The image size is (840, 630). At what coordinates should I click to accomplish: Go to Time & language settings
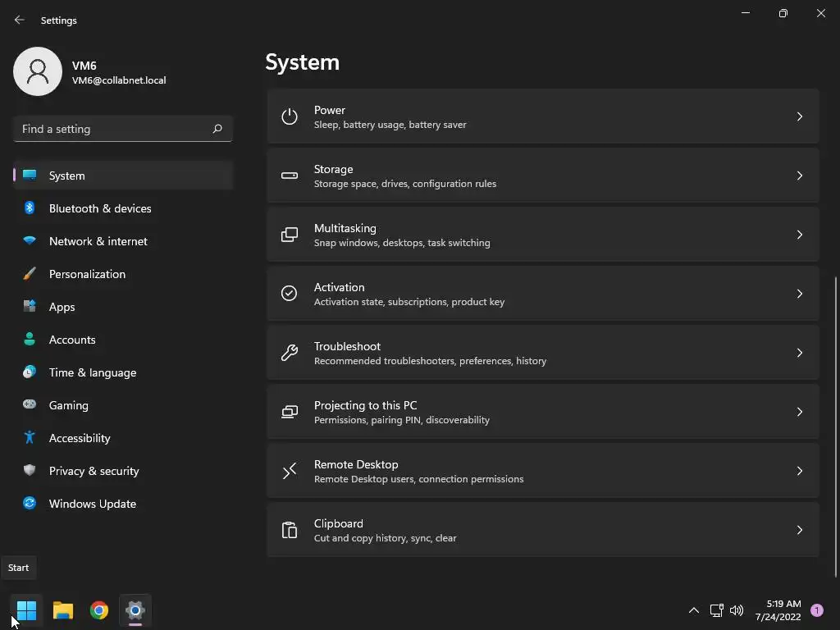(92, 372)
